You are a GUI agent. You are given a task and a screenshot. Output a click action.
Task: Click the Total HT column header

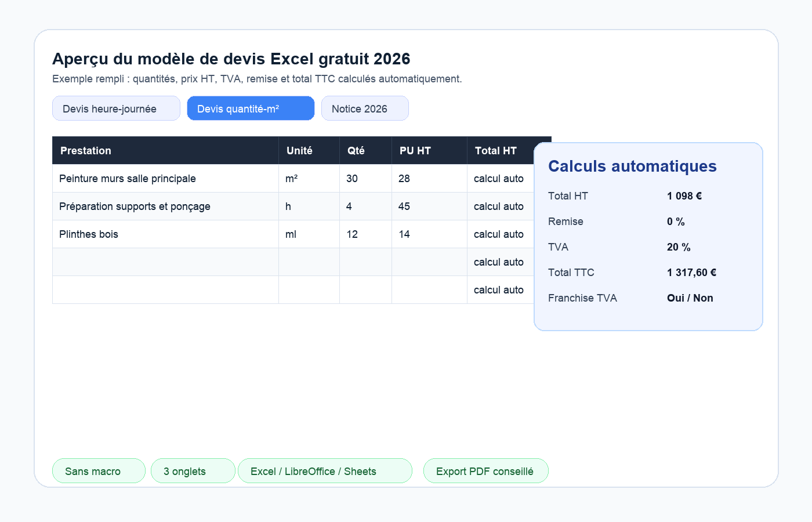[x=501, y=151]
